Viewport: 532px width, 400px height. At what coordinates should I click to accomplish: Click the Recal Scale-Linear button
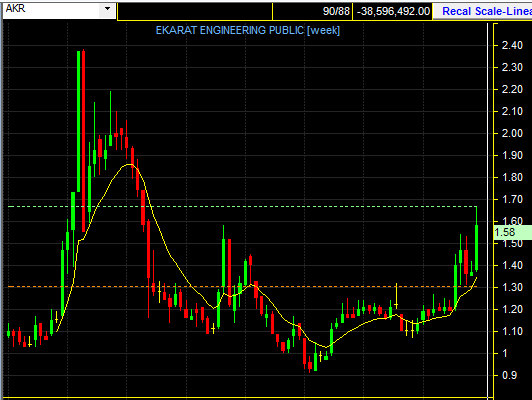pyautogui.click(x=482, y=11)
